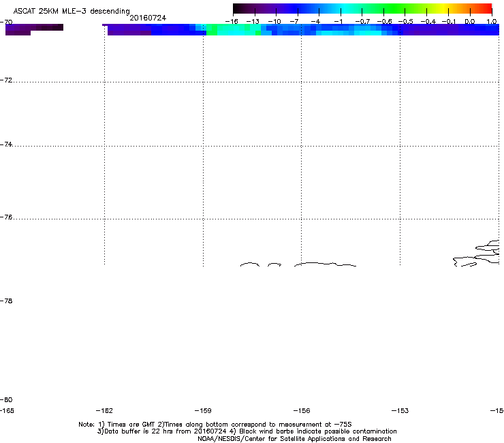Click the -76 latitude label
The image size is (504, 443).
coord(6,217)
